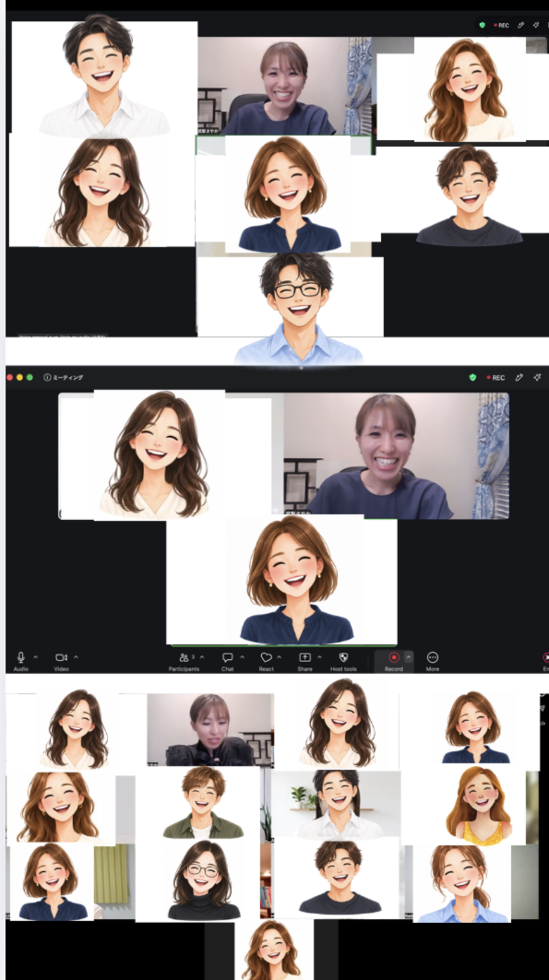Expand the arrow next to Audio
Viewport: 549px width, 980px height.
[35, 657]
